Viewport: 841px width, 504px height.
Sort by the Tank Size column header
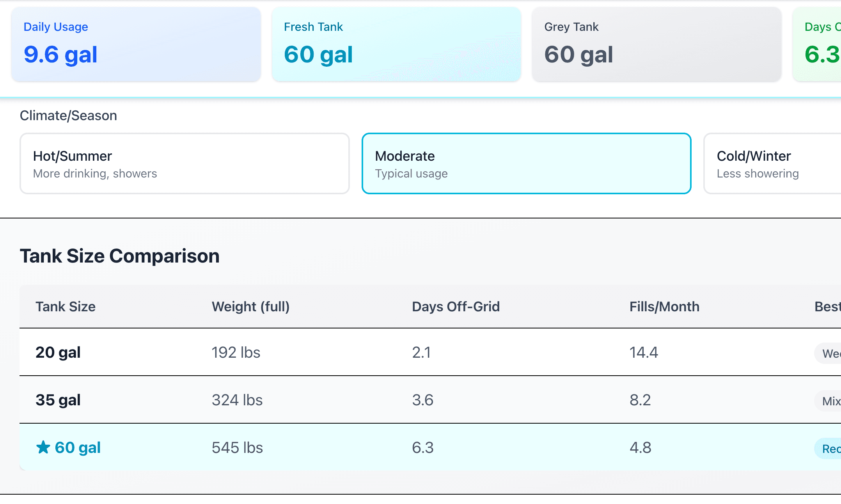pos(66,307)
